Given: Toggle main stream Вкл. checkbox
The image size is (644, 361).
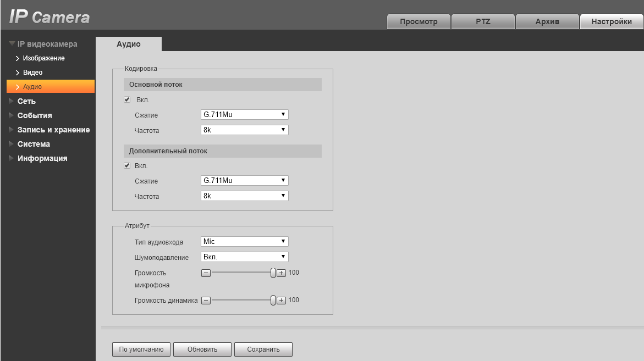Looking at the screenshot, I should click(128, 99).
